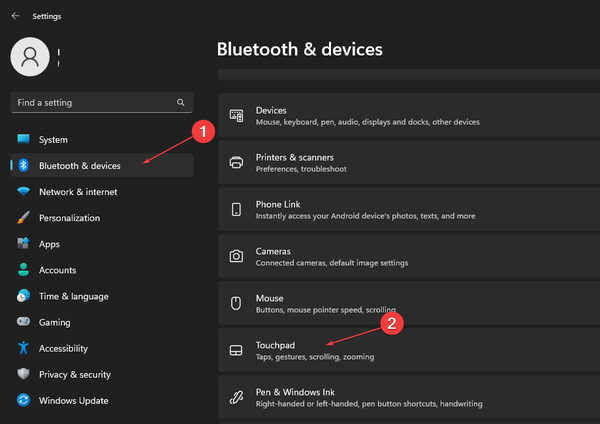The image size is (600, 424).
Task: Click the search magnifier icon
Action: [x=181, y=102]
